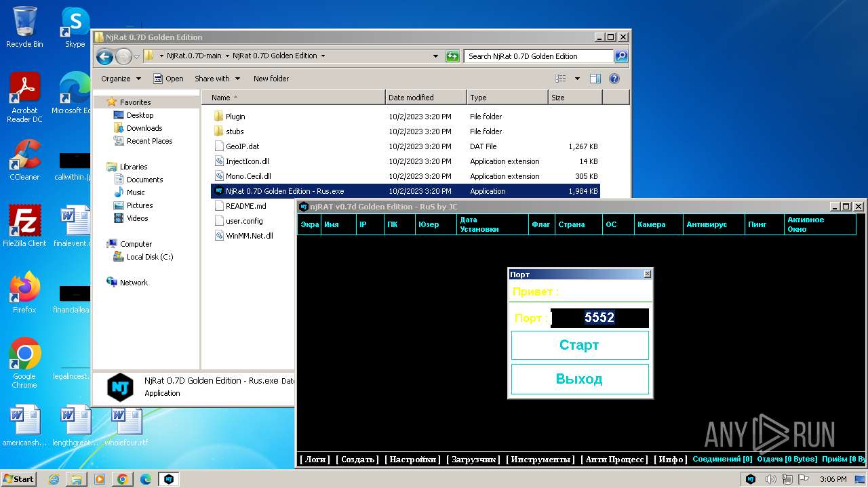Open Edge from the taskbar
The width and height of the screenshot is (868, 488).
(x=146, y=479)
